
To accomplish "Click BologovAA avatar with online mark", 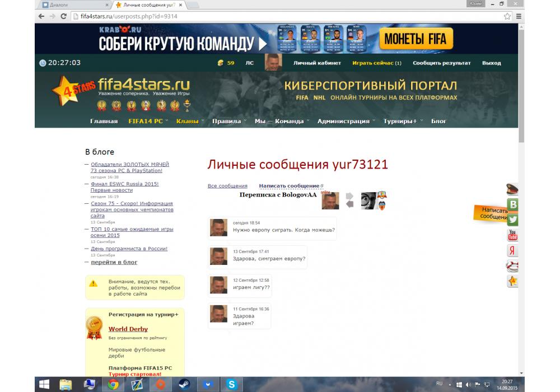I will click(330, 200).
